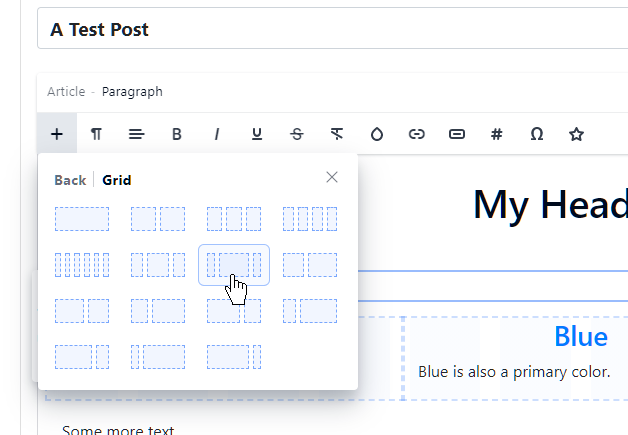Select the single-column grid layout
Screen dimensions: 628x435
tap(82, 219)
